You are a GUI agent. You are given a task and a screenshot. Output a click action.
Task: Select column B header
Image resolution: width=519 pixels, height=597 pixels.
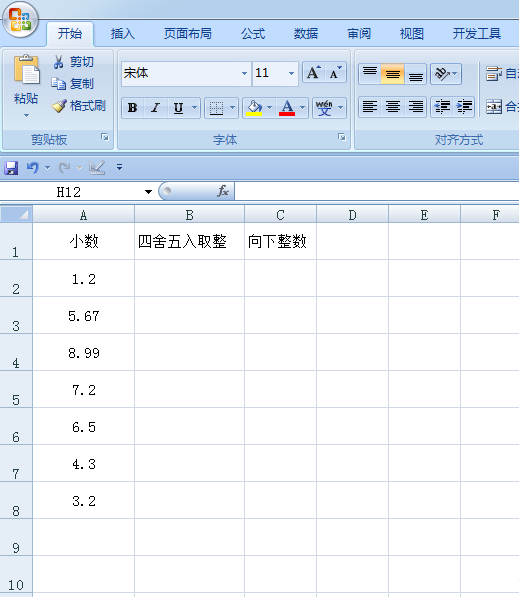(189, 215)
